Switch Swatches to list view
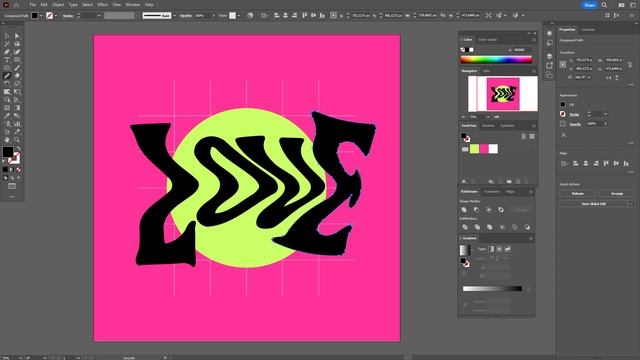This screenshot has height=360, width=640. point(524,136)
